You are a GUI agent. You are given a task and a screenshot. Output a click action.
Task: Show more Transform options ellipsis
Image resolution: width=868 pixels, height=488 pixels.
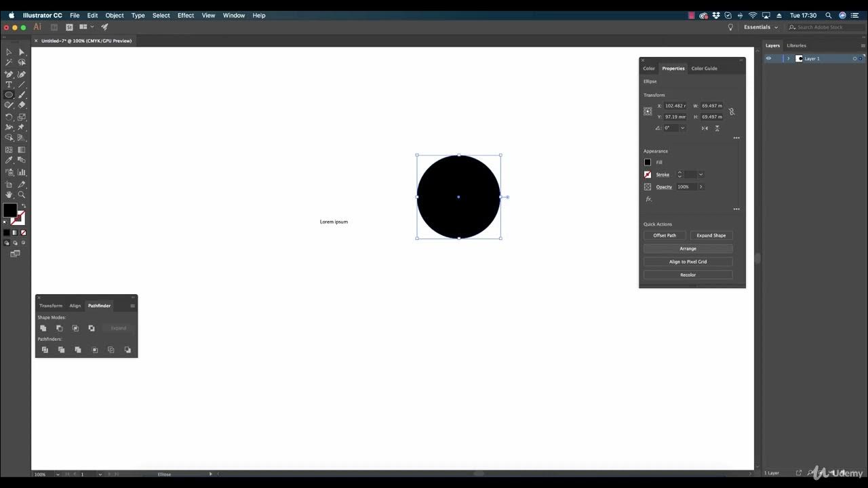[x=736, y=138]
